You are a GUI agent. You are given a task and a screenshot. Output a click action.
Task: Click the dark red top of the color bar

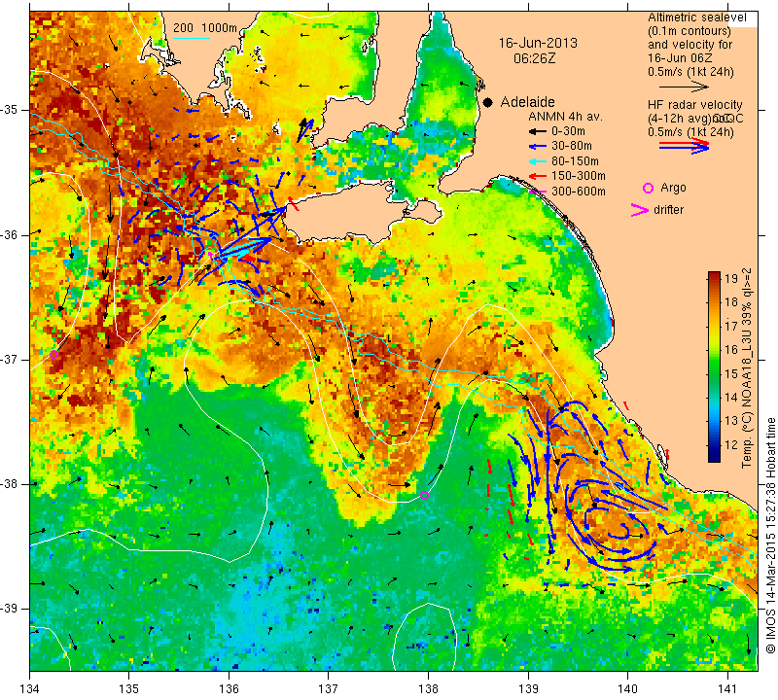[x=714, y=275]
